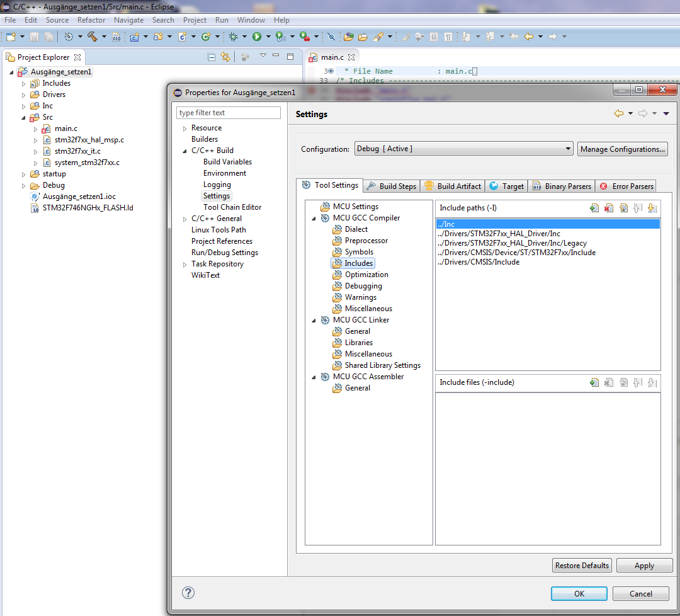680x616 pixels.
Task: Minimize the Project Explorer view
Action: pos(276,55)
